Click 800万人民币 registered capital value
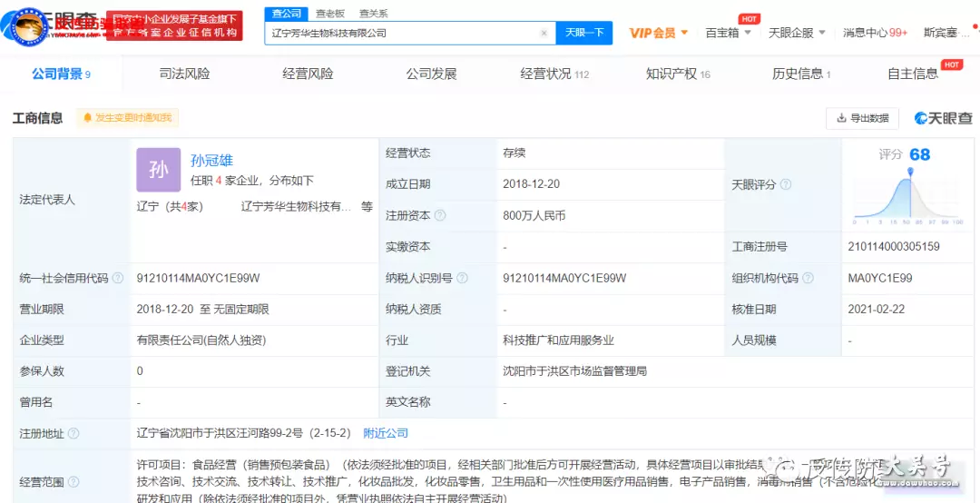This screenshot has width=980, height=503. [534, 216]
